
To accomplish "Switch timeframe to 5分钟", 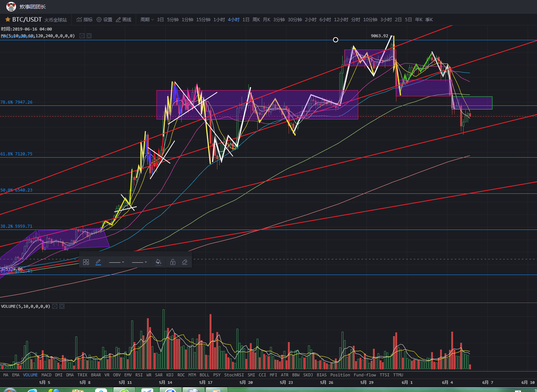I will (173, 19).
